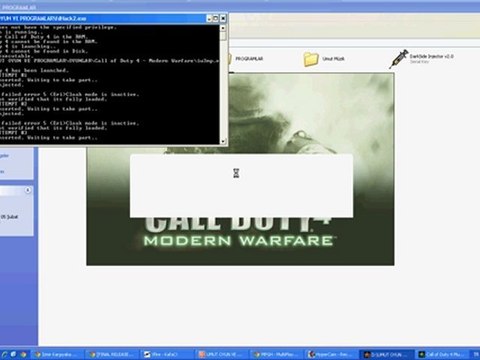Click the PROGRAMLAR Explorer window title bar
The width and height of the screenshot is (480, 360).
(240, 7)
